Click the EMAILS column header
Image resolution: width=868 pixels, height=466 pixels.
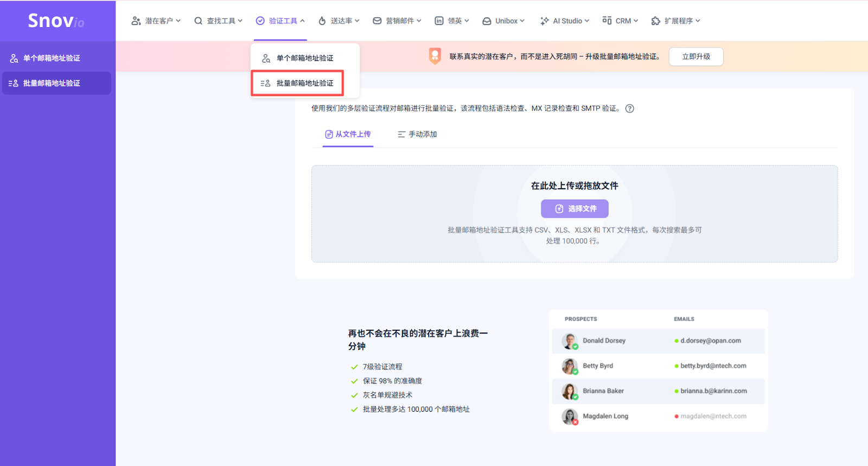click(x=684, y=319)
